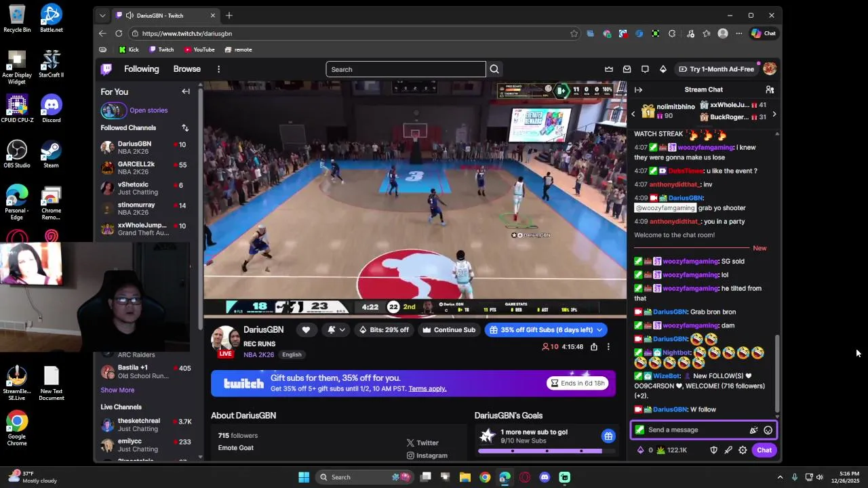Open the Browse tab
This screenshot has height=488, width=868.
click(186, 69)
